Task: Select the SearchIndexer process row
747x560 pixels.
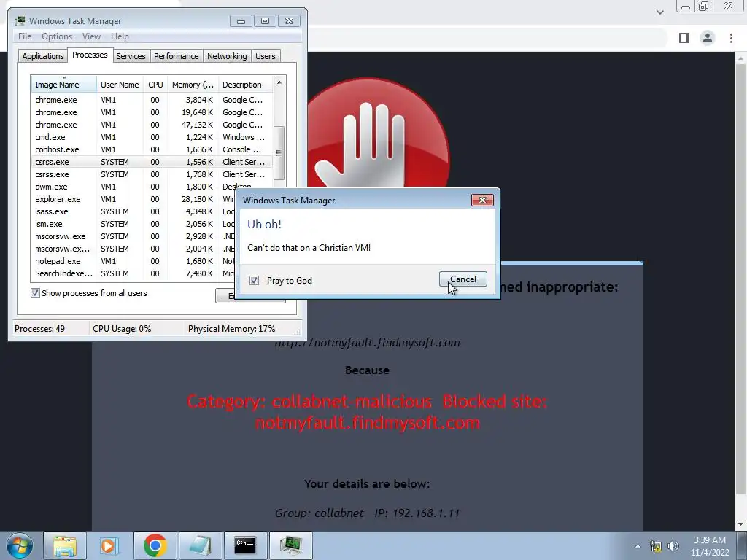Action: [133, 273]
